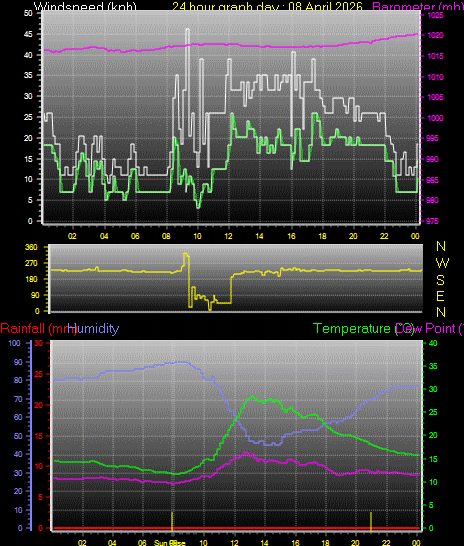Click the 1015 barometer axis value
Viewport: 464px width, 546px height.
tap(435, 56)
